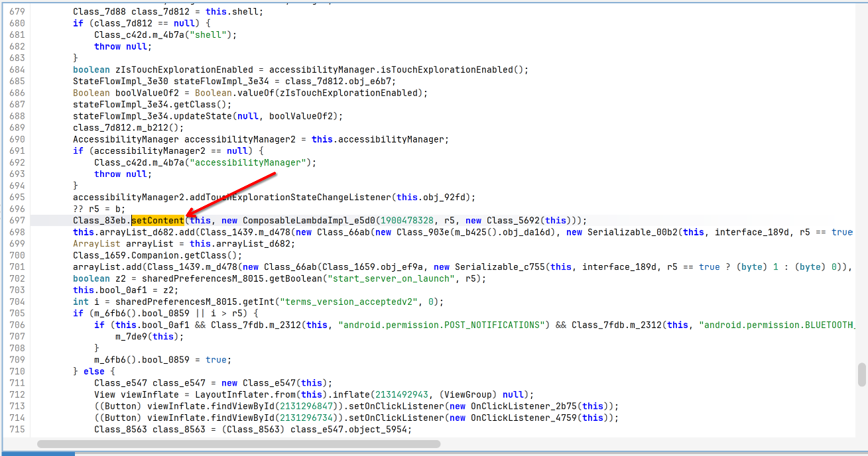The height and width of the screenshot is (456, 868).
Task: Click Class_83eb on line 697
Action: [99, 220]
